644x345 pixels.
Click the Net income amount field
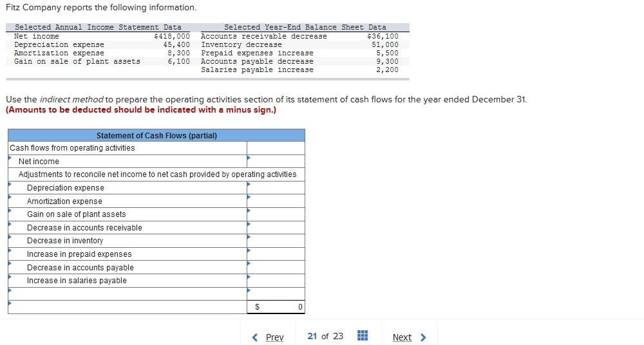[x=276, y=161]
